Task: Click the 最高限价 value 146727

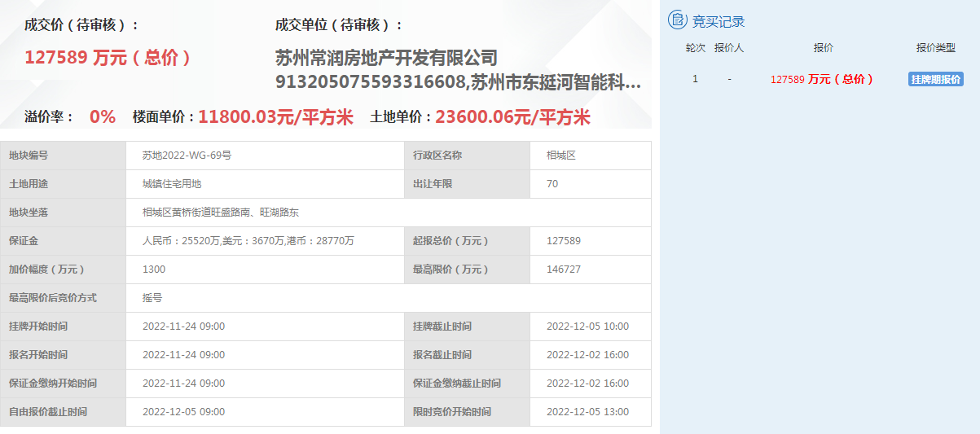Action: point(564,270)
